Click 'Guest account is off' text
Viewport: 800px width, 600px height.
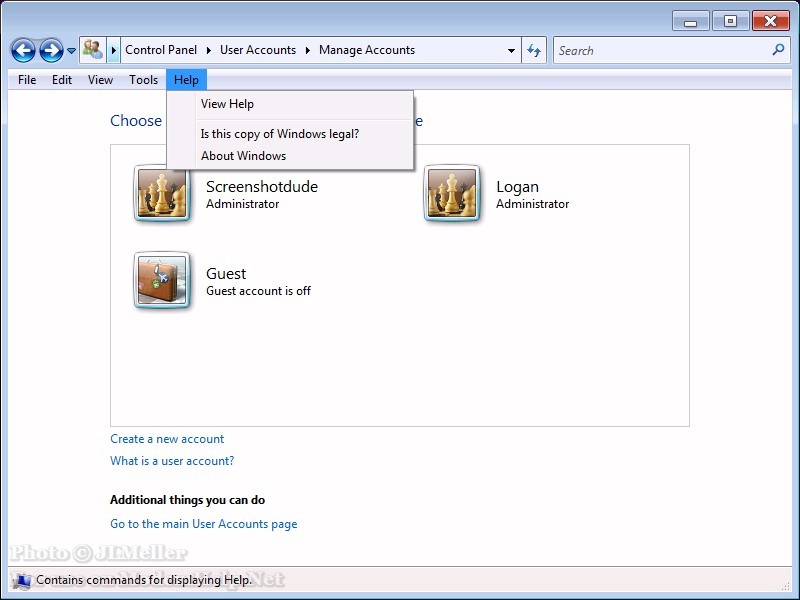(x=258, y=291)
